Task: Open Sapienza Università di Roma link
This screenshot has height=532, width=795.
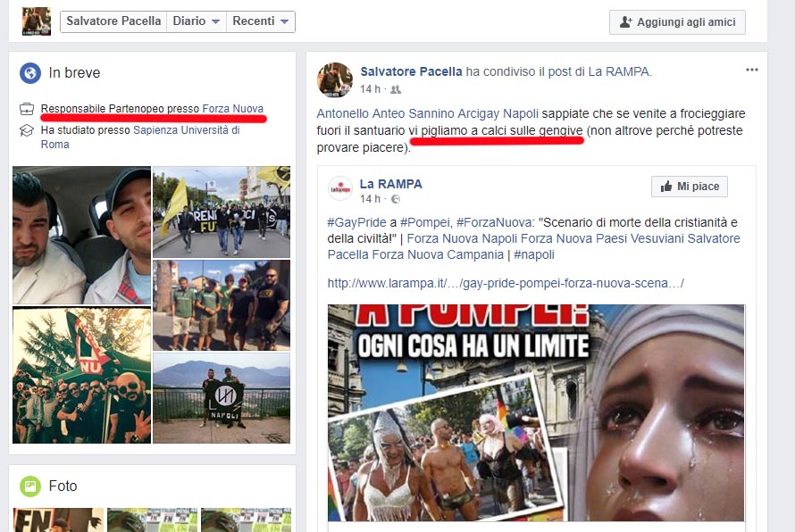Action: pyautogui.click(x=140, y=137)
